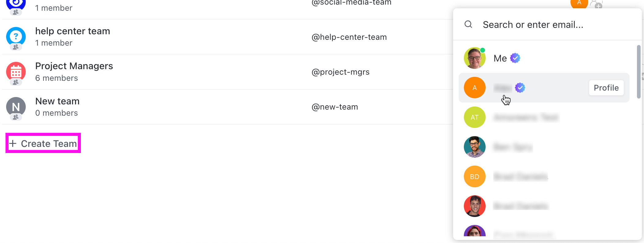The width and height of the screenshot is (644, 243).
Task: Click the @project-mgrs handle
Action: 340,72
